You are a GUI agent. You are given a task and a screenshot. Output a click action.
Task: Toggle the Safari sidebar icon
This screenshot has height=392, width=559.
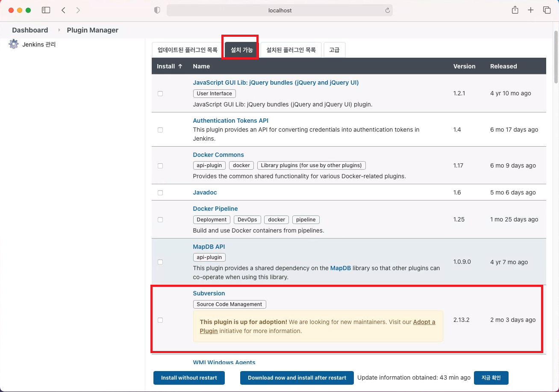(x=46, y=10)
